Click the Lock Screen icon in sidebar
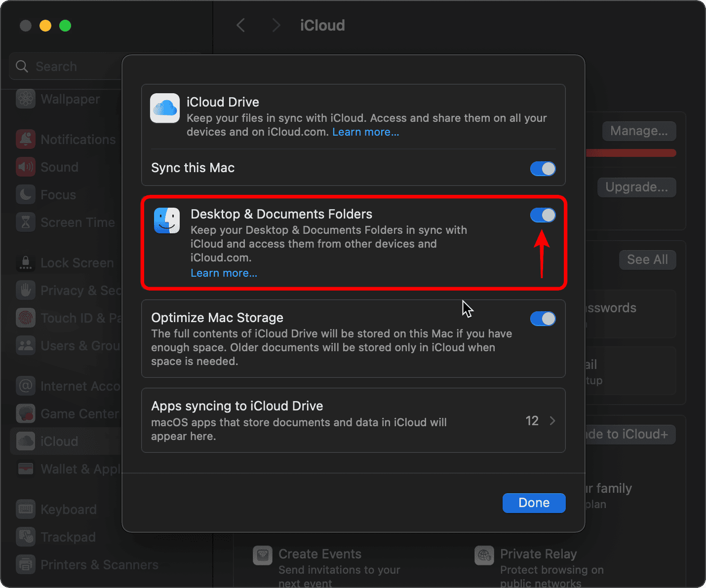This screenshot has height=588, width=706. tap(26, 263)
